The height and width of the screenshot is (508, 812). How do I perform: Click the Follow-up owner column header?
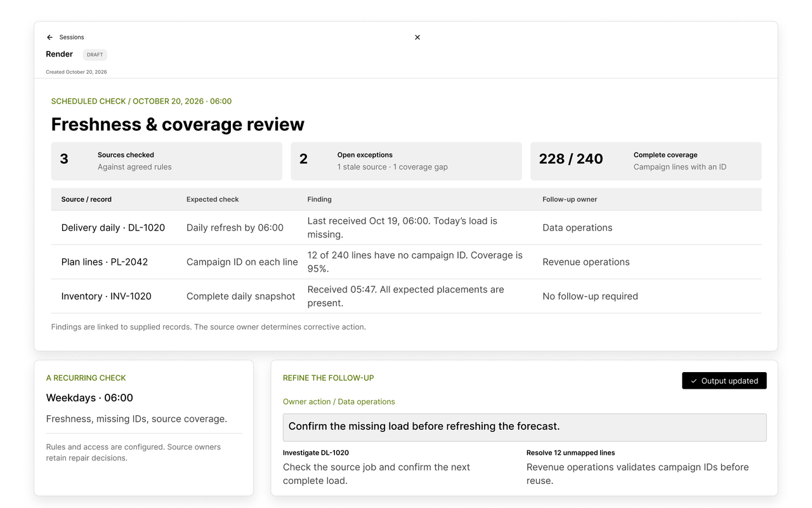point(570,199)
